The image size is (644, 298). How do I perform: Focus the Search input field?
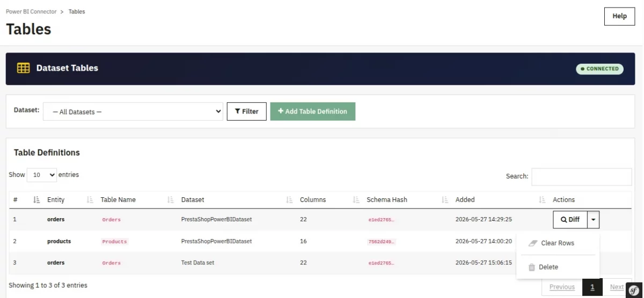582,176
